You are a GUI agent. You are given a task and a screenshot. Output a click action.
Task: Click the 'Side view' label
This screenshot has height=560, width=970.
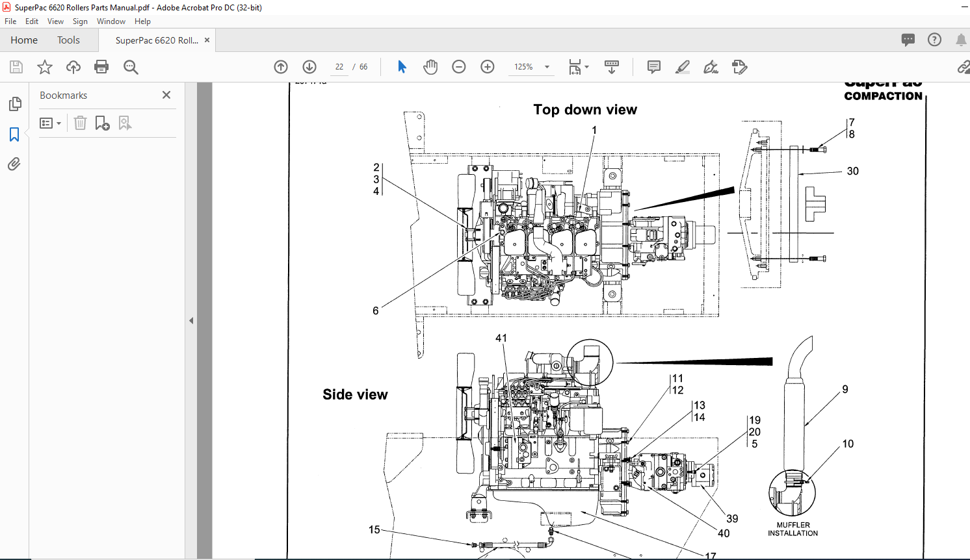point(355,394)
